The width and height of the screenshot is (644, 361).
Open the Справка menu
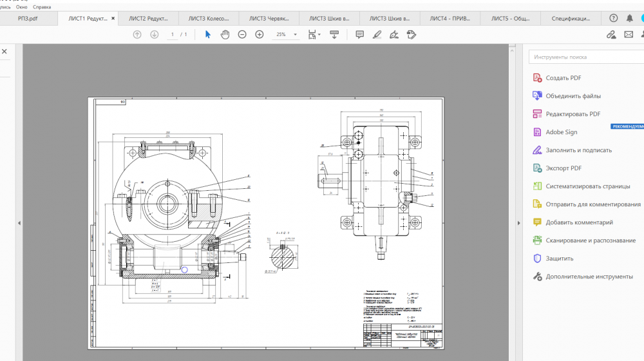(x=42, y=6)
